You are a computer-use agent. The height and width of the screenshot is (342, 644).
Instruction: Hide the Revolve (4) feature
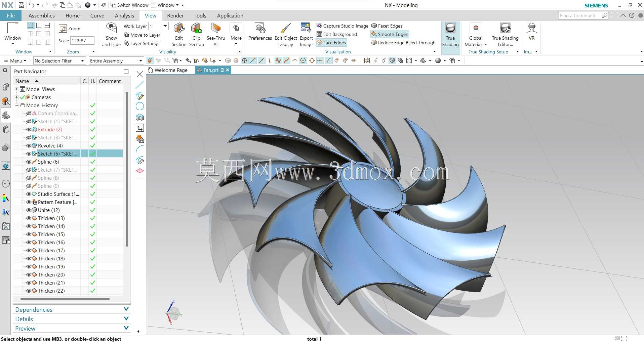tap(29, 146)
